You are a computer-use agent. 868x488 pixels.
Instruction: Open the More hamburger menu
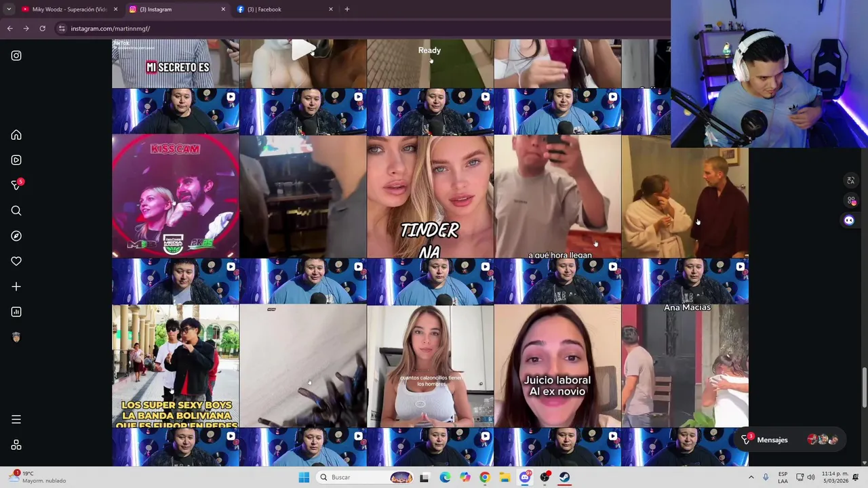pos(16,420)
